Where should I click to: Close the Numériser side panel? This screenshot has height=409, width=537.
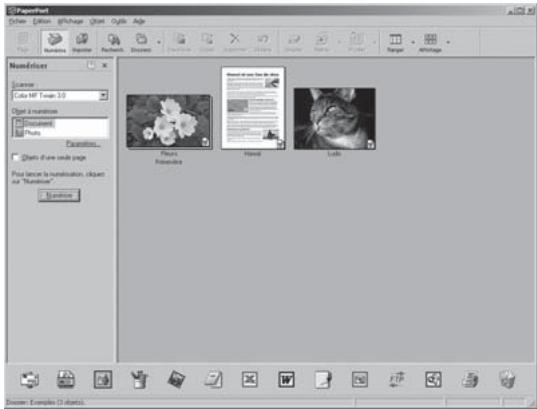tap(105, 65)
